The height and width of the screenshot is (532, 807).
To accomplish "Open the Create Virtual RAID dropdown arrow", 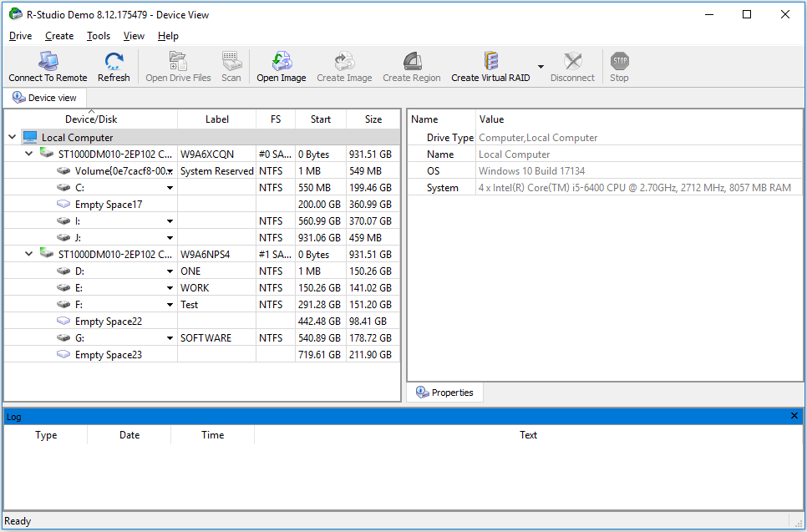I will click(x=541, y=67).
